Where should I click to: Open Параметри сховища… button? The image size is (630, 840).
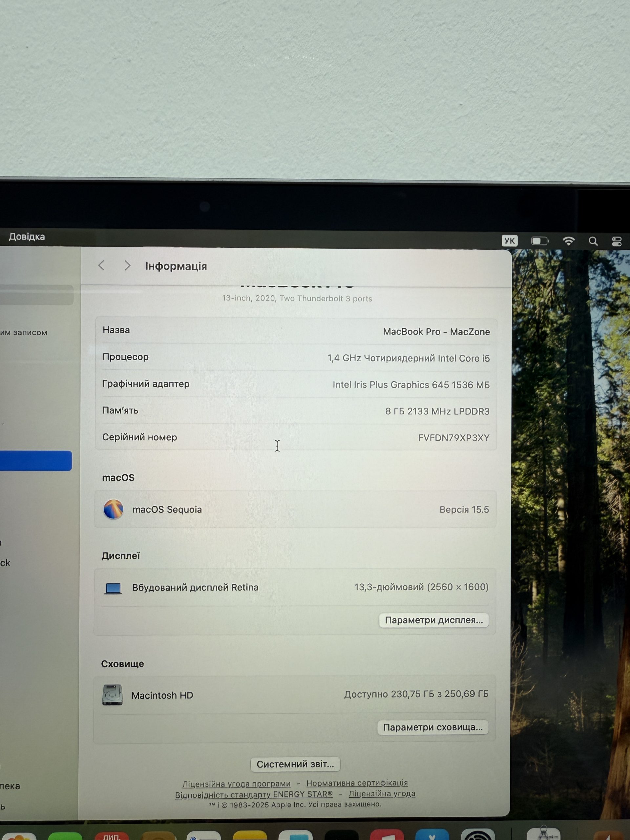coord(433,727)
